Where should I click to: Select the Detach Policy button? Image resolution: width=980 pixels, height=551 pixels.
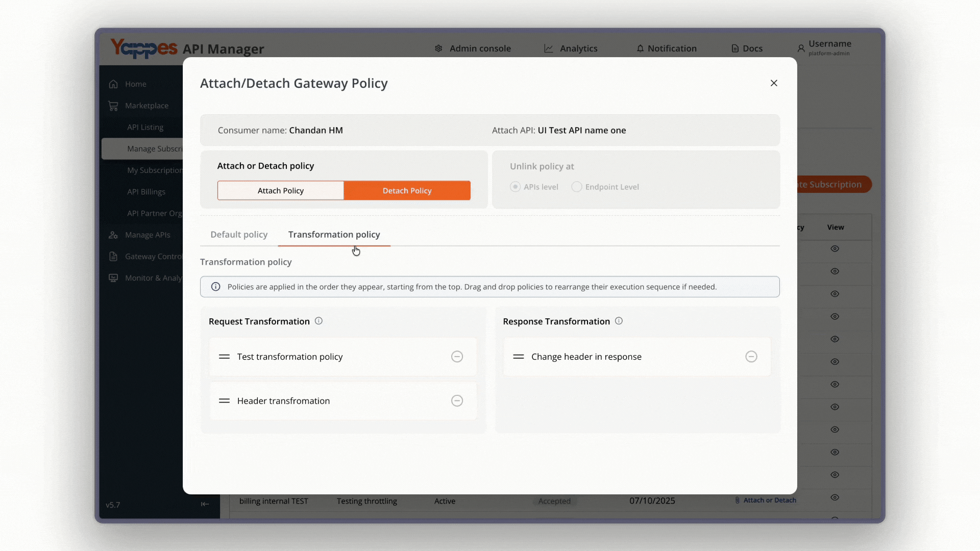(407, 190)
